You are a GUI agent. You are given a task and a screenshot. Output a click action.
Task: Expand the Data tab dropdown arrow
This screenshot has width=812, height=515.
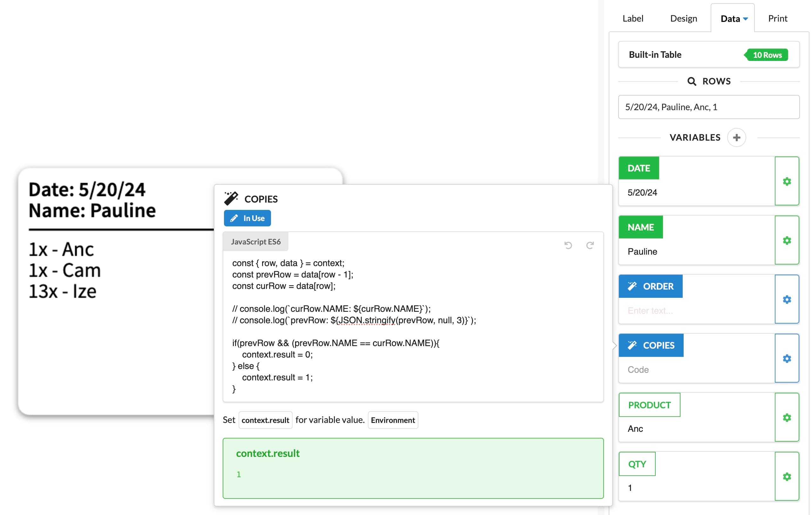coord(746,19)
